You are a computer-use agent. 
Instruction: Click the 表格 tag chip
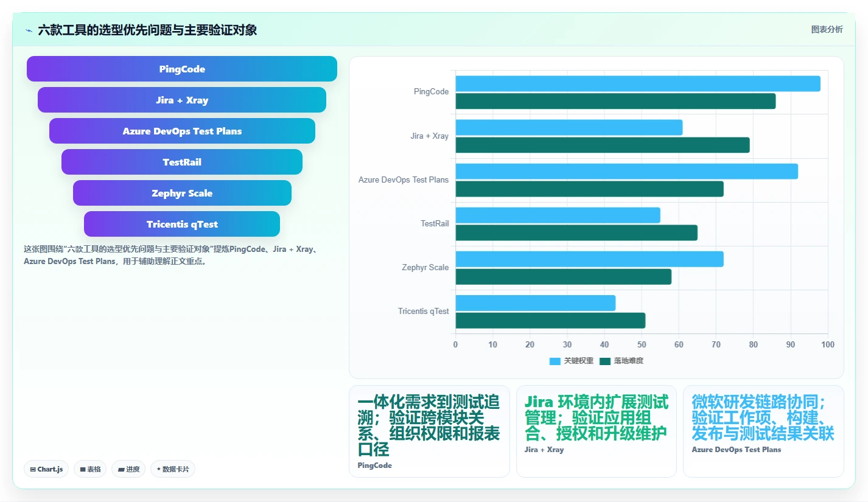90,469
